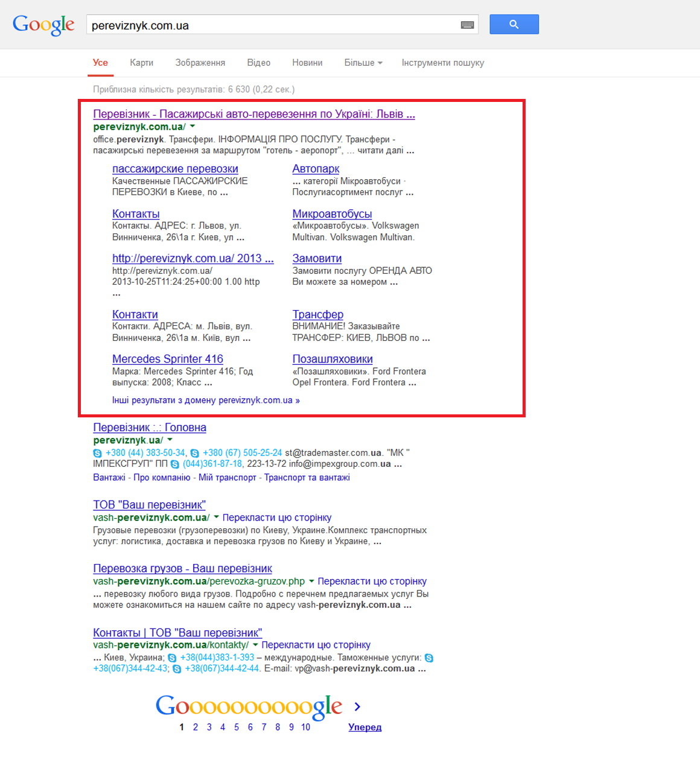
Task: Translate the kontakty/ result page
Action: point(316,645)
